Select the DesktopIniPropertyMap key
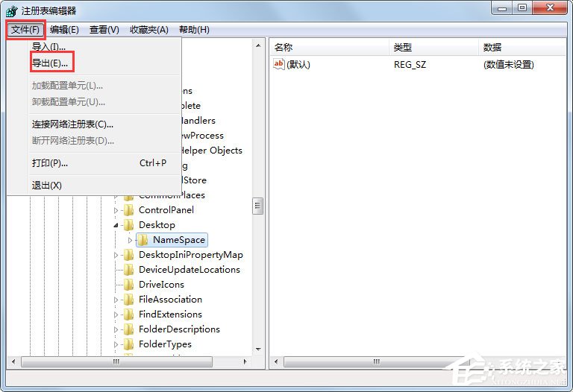The width and height of the screenshot is (573, 392). point(191,255)
